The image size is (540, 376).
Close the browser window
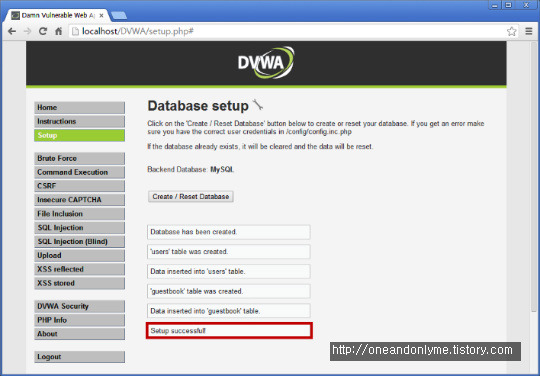[526, 5]
